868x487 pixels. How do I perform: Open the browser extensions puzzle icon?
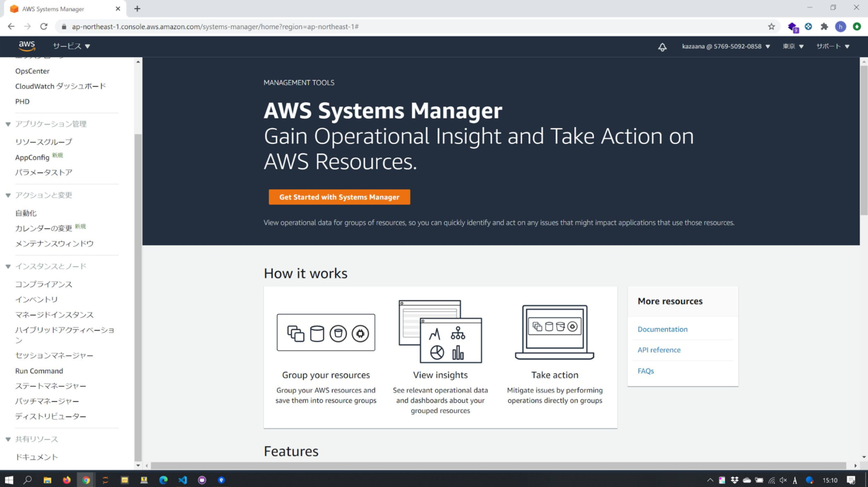(824, 26)
